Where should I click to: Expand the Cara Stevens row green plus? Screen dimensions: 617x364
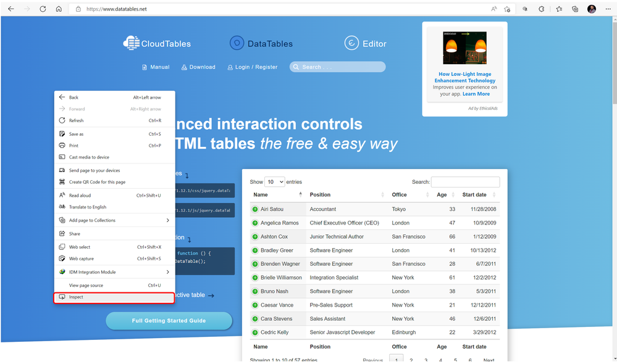pyautogui.click(x=255, y=319)
